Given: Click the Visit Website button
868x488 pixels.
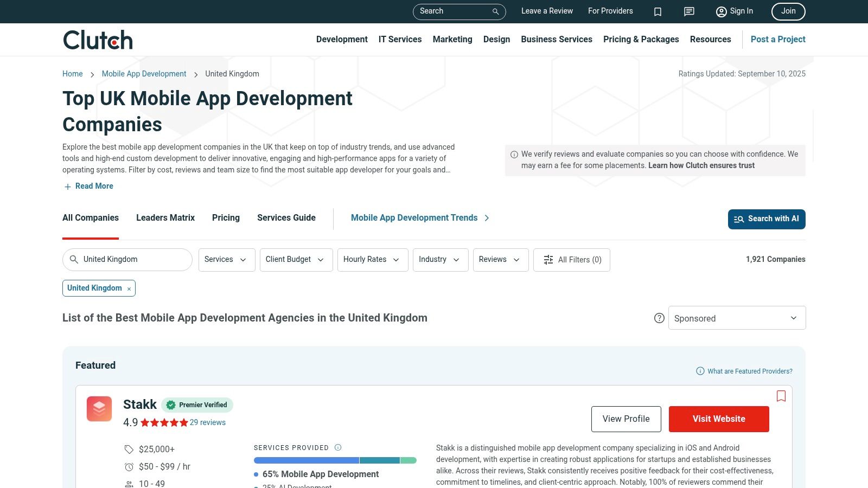Looking at the screenshot, I should click(x=718, y=419).
